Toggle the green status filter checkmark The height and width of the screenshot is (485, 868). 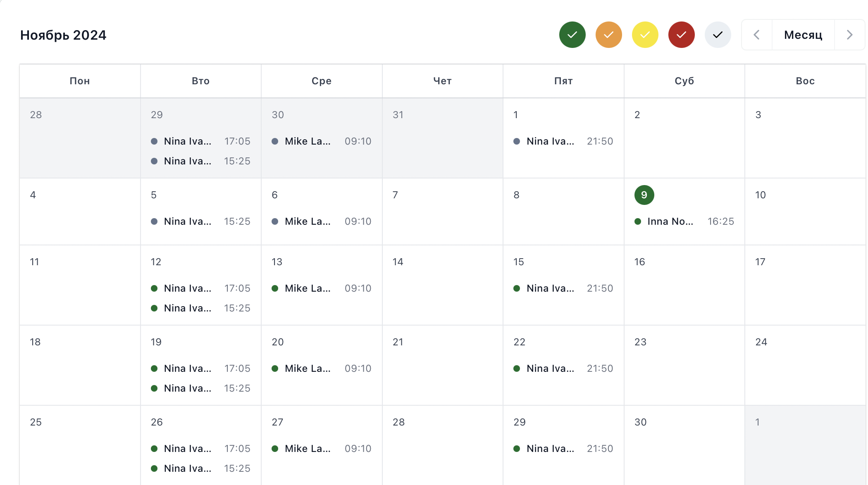pos(572,35)
